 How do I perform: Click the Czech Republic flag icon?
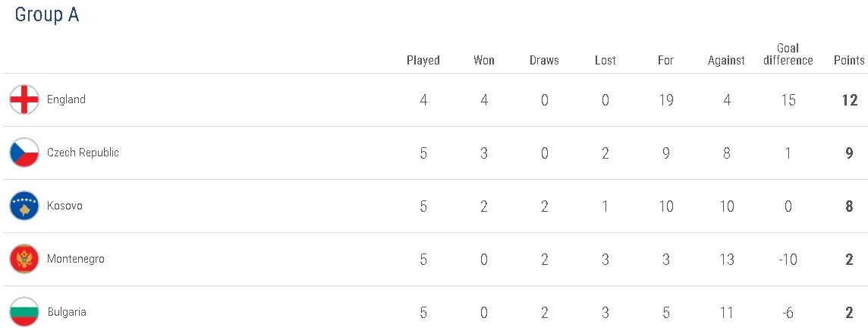coord(24,153)
